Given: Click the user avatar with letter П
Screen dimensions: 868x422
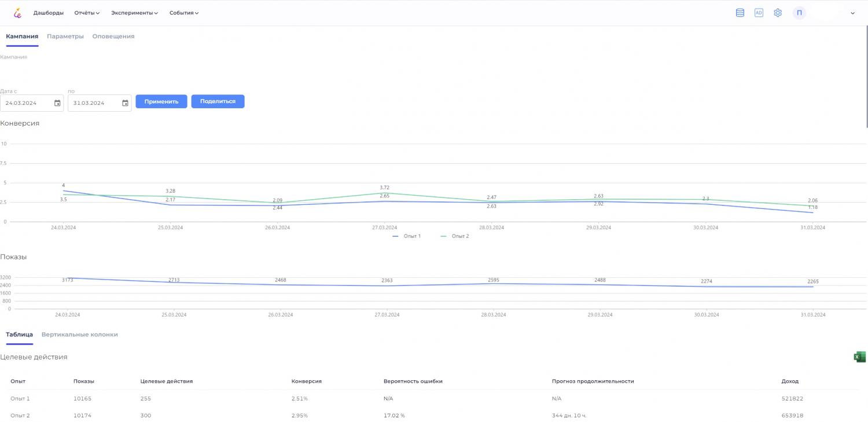Looking at the screenshot, I should coord(799,13).
